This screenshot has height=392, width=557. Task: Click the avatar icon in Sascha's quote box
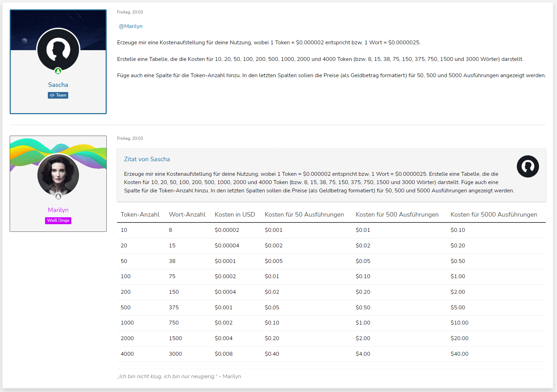pyautogui.click(x=528, y=166)
